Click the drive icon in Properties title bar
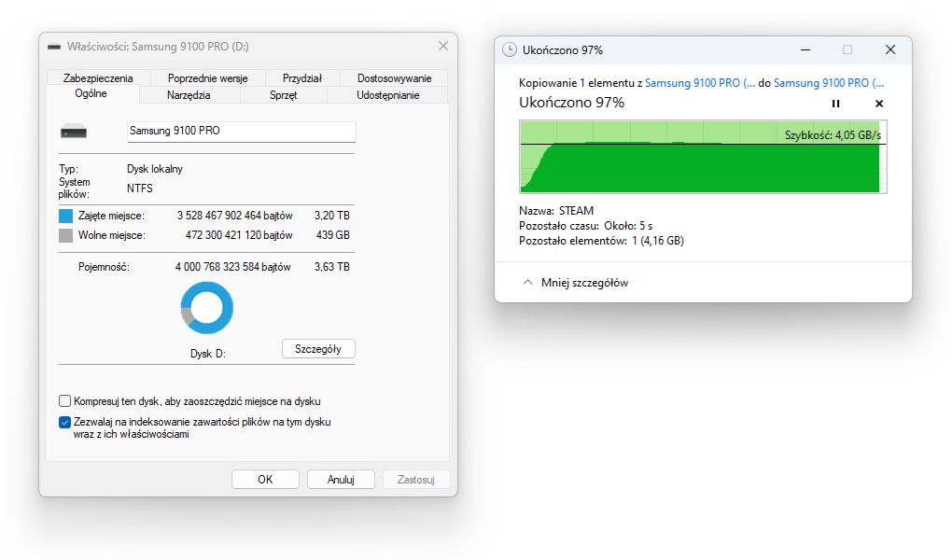The image size is (952, 560). (x=54, y=47)
